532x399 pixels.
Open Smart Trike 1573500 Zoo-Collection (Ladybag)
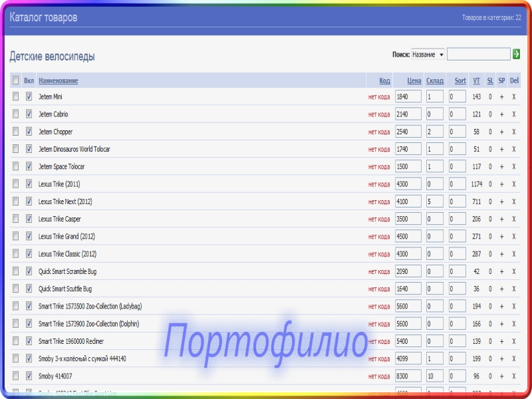[x=90, y=307]
